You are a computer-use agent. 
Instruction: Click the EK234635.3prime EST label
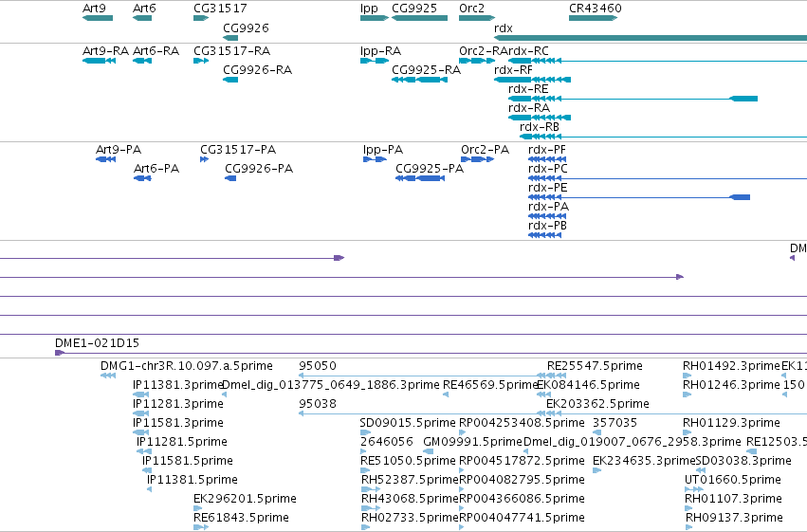[644, 461]
